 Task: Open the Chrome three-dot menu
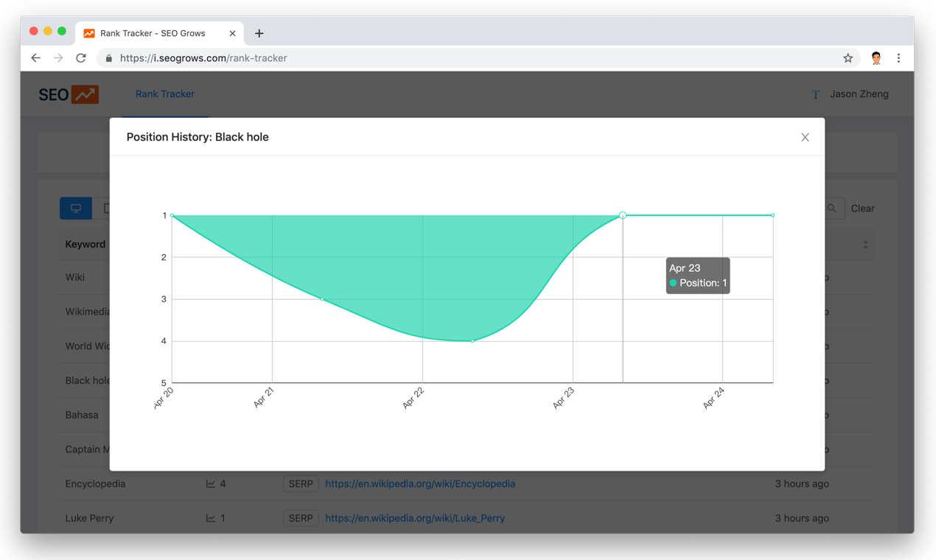(898, 58)
